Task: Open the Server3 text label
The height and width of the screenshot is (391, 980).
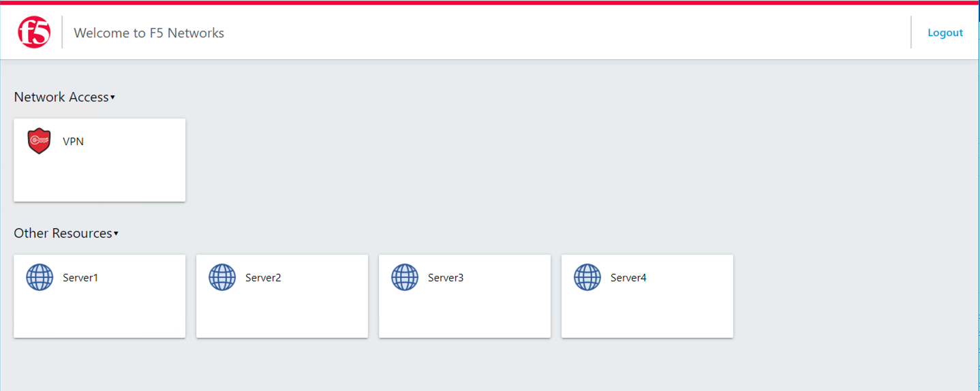Action: tap(446, 278)
